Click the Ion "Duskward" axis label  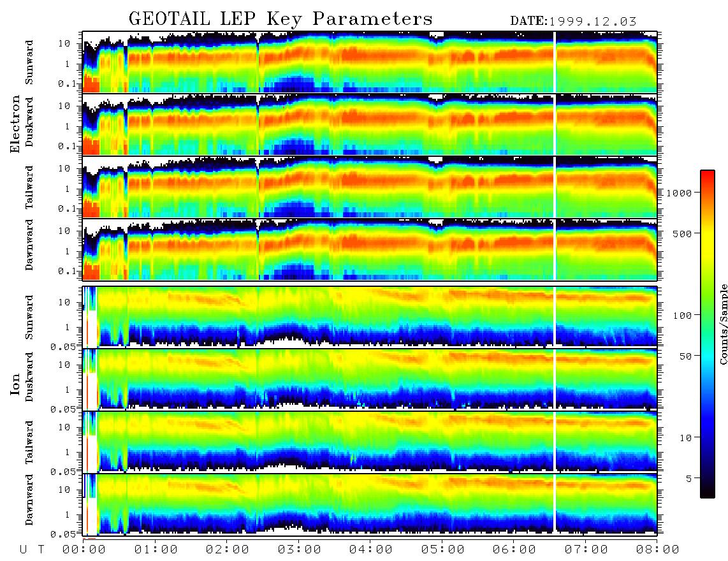(29, 377)
